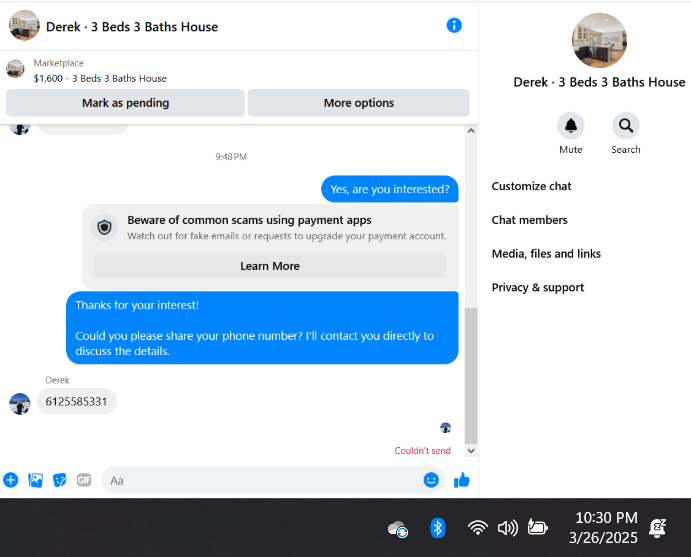Attach a photo with the image icon
691x557 pixels.
(35, 480)
